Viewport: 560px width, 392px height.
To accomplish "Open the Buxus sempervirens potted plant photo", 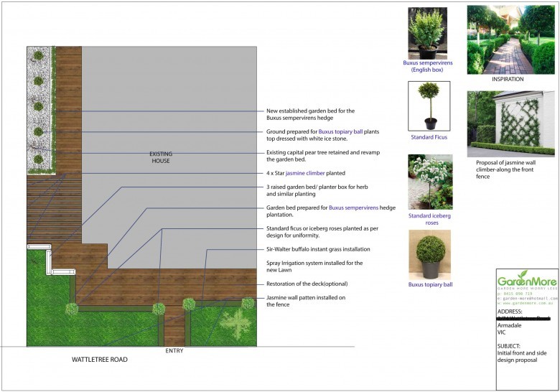I will (427, 33).
